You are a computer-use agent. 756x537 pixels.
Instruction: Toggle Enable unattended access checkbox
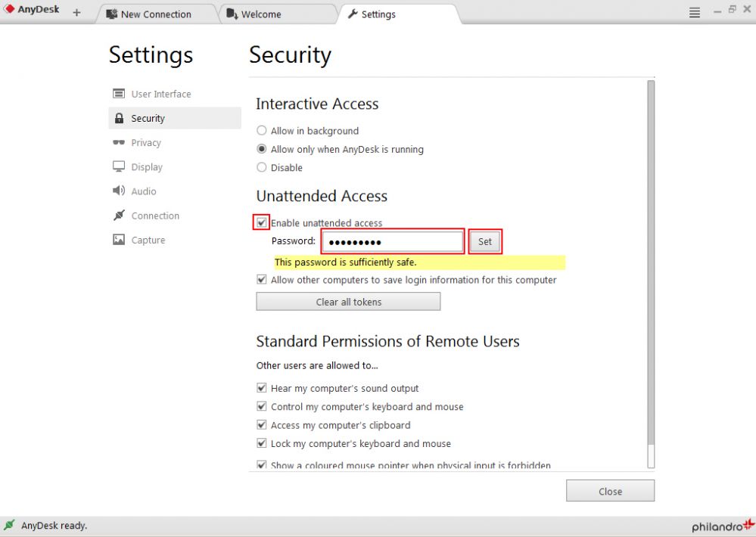261,222
